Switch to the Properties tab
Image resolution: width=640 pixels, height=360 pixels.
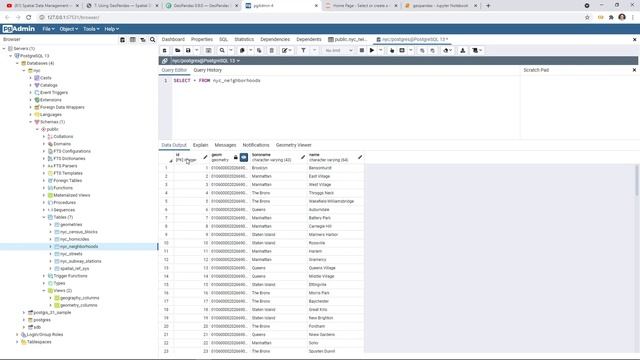202,40
